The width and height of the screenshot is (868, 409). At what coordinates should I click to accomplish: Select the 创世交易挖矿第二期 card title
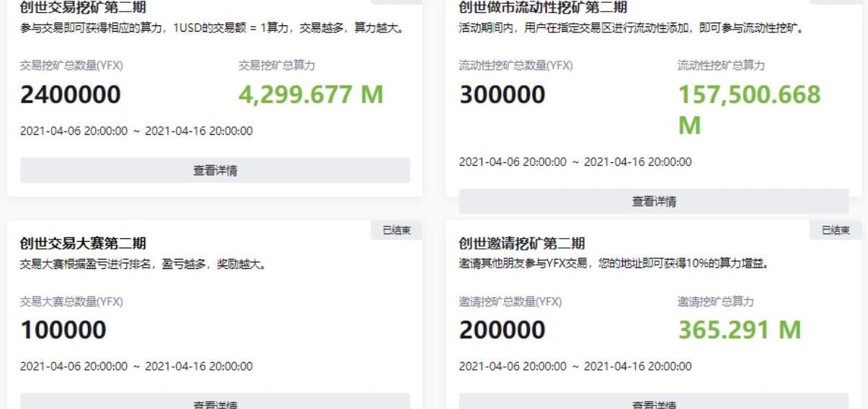click(82, 7)
